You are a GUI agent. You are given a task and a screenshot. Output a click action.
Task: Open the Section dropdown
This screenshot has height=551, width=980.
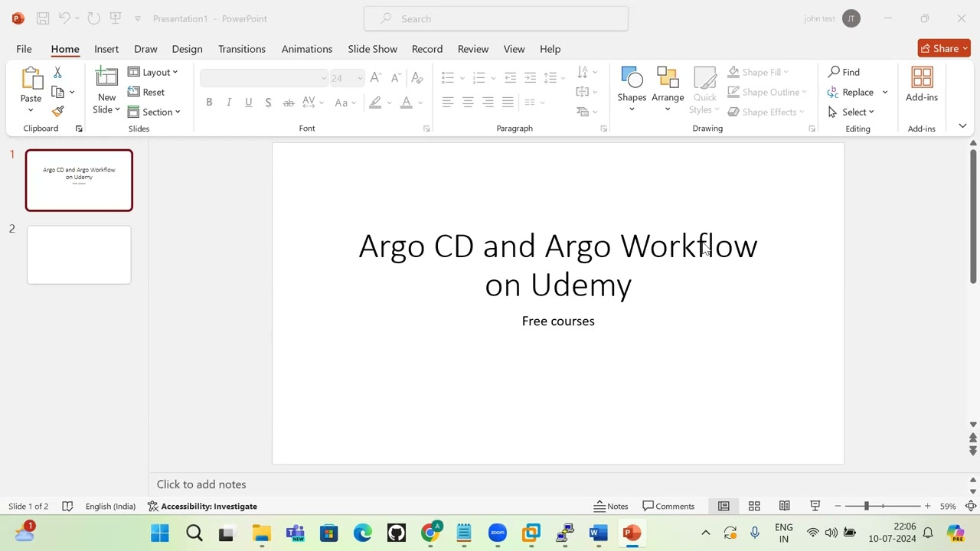(x=154, y=112)
